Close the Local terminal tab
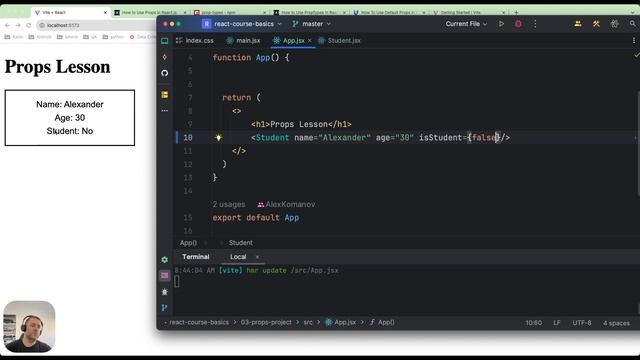This screenshot has height=360, width=640. pos(257,257)
